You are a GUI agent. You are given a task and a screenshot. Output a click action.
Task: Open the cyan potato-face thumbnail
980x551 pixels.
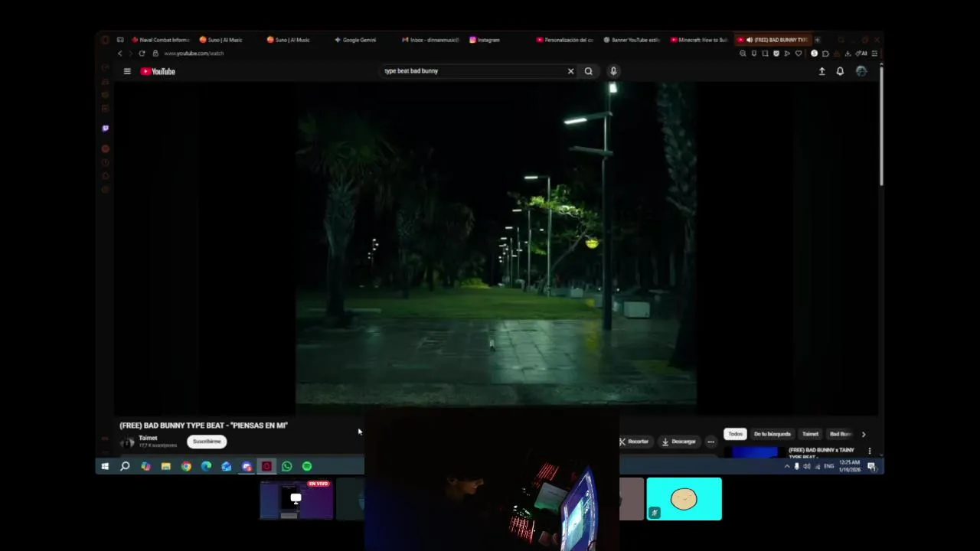[x=684, y=499]
